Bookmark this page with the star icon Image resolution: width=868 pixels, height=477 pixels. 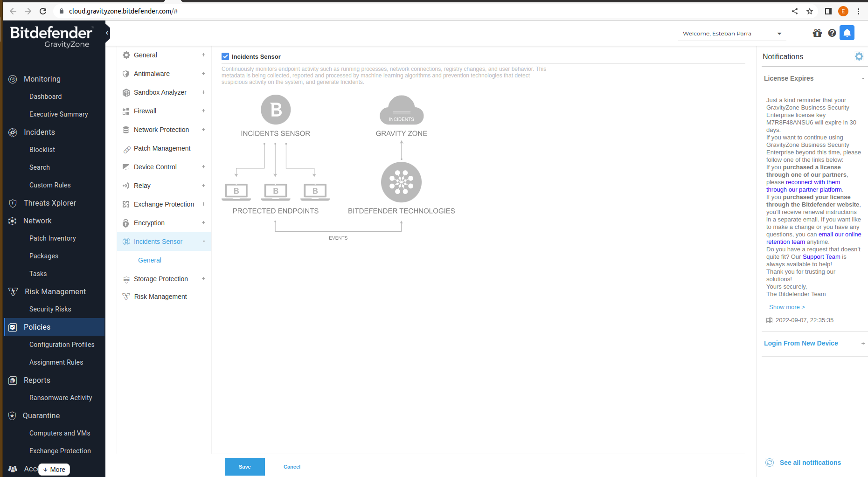click(810, 11)
